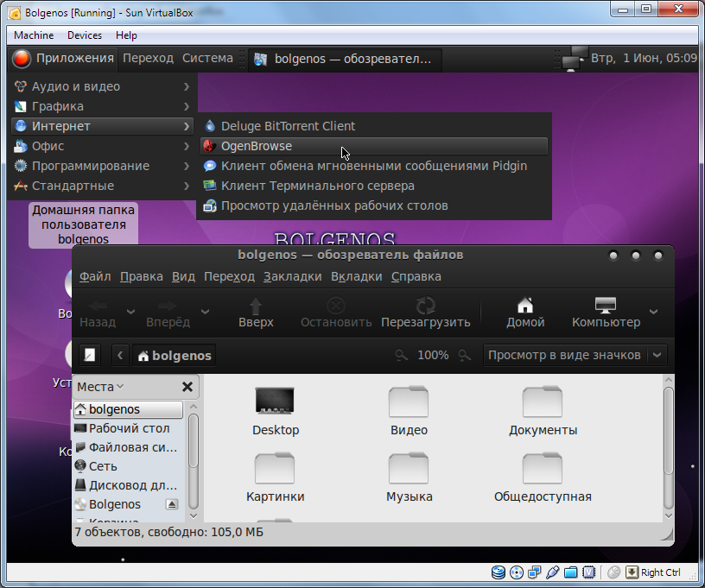Open the Места side pane dropdown
Viewport: 705px width, 588px height.
(x=100, y=387)
